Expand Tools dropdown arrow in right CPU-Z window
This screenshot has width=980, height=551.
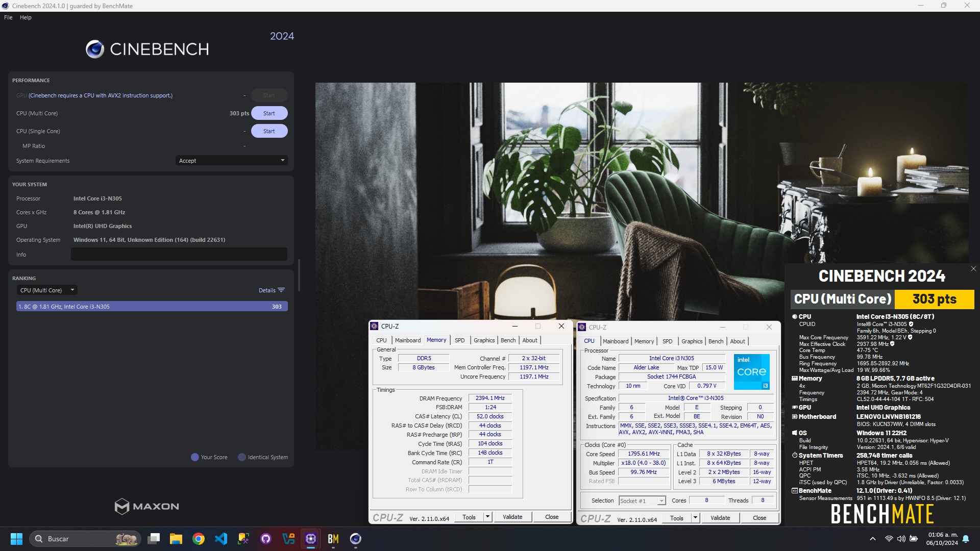point(695,518)
